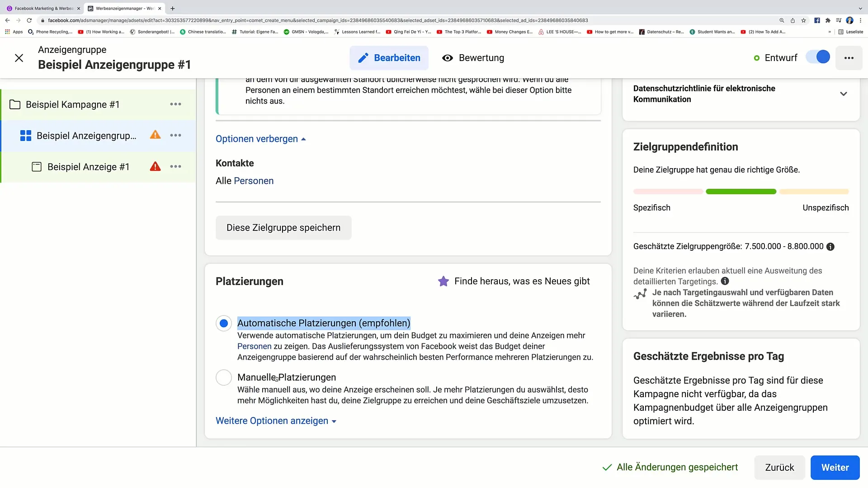Click the Personen link under Kontakte

point(253,181)
